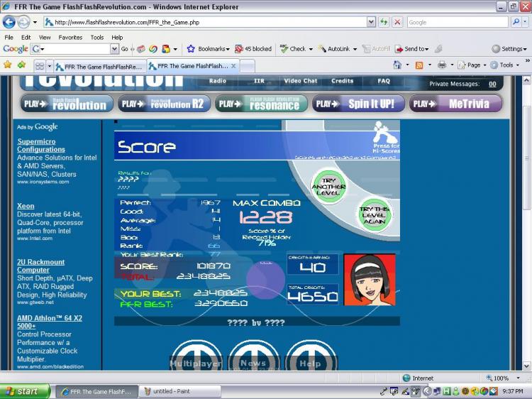Click the Windows Start button
The image size is (532, 399).
(25, 391)
